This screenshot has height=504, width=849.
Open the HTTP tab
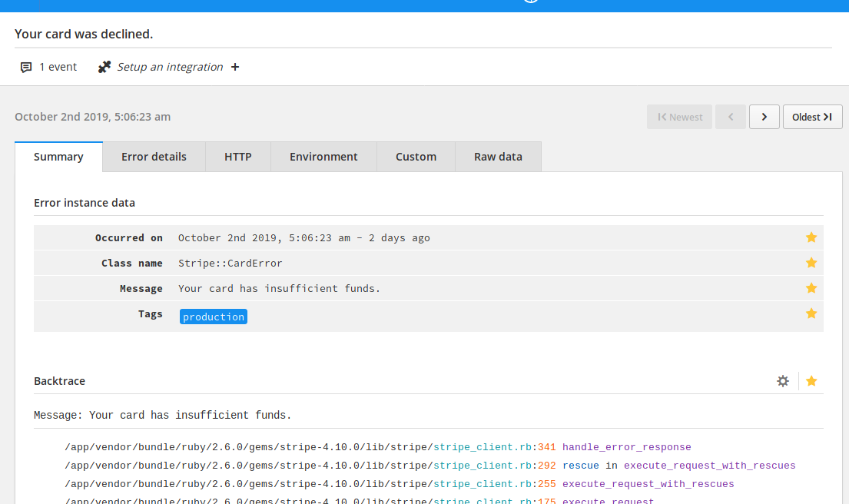238,157
